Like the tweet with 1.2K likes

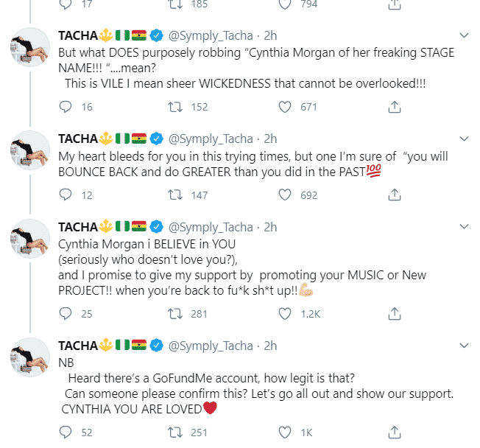click(285, 314)
